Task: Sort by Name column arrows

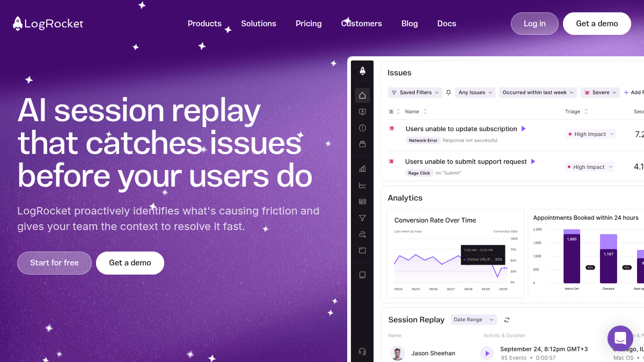Action: [x=425, y=112]
